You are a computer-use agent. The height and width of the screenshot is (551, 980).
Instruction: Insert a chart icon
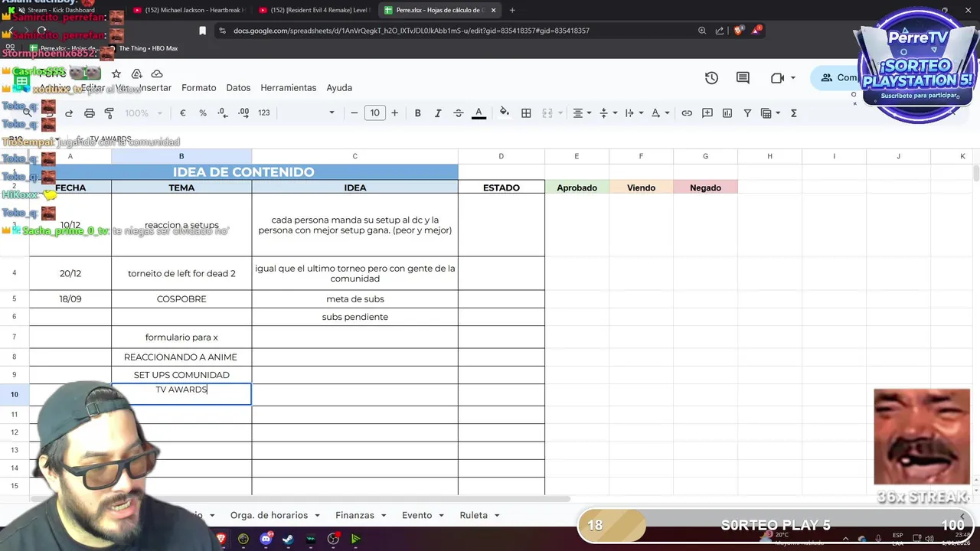click(727, 112)
